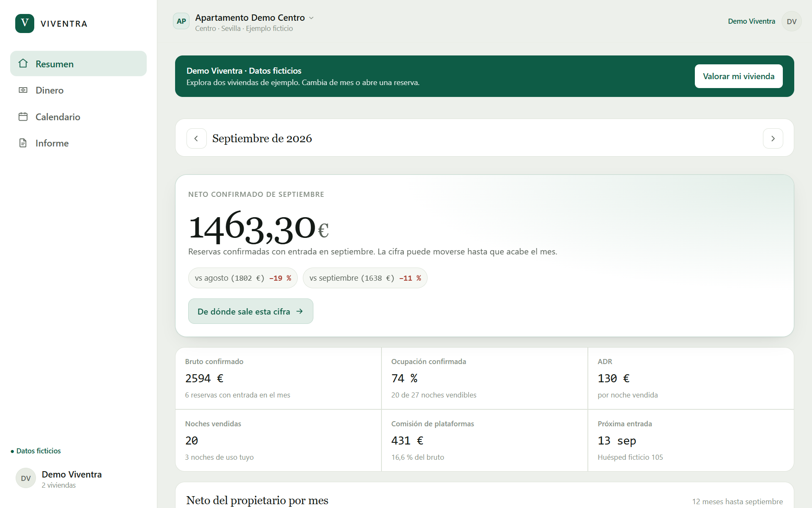Go to next month with right chevron

click(x=773, y=138)
